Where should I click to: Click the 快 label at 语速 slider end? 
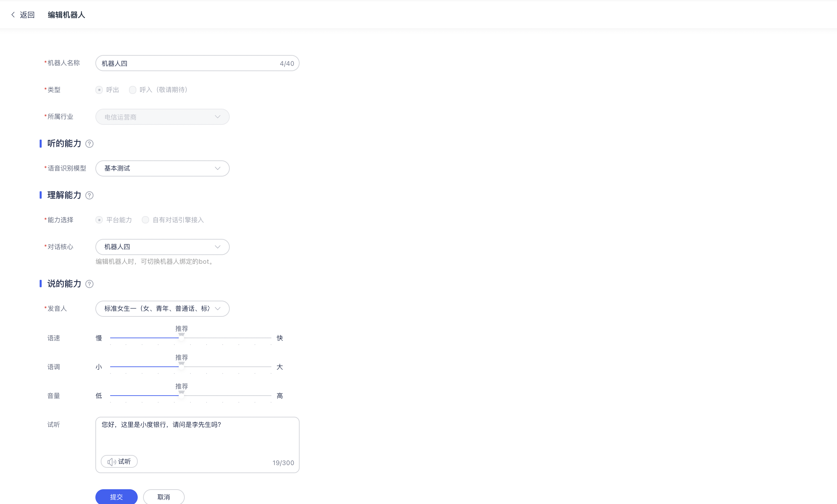[280, 338]
